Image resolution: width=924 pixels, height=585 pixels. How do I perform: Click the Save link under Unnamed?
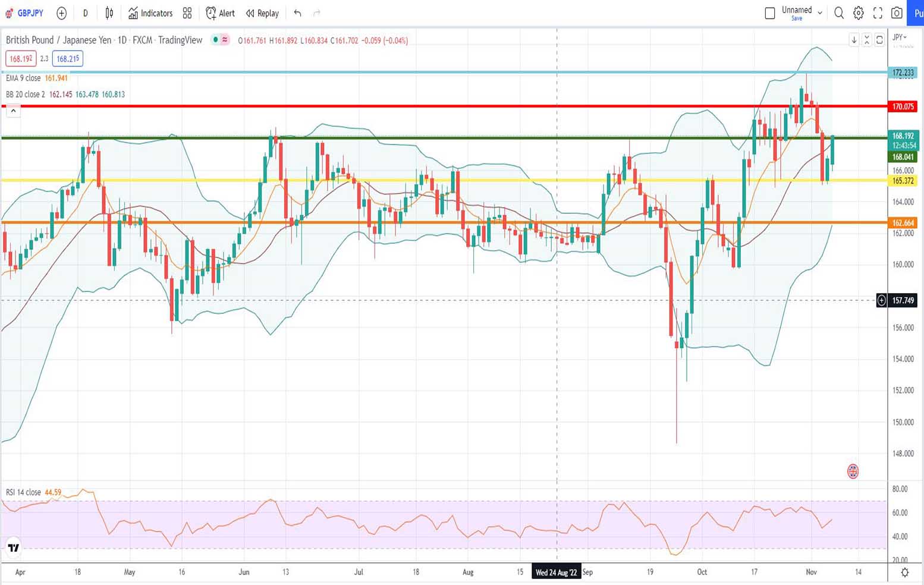(x=796, y=18)
